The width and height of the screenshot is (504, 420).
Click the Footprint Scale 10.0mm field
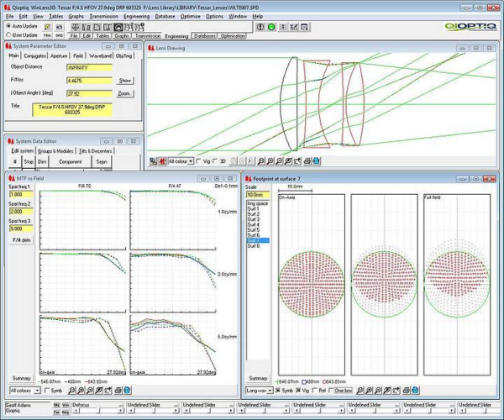tap(258, 195)
